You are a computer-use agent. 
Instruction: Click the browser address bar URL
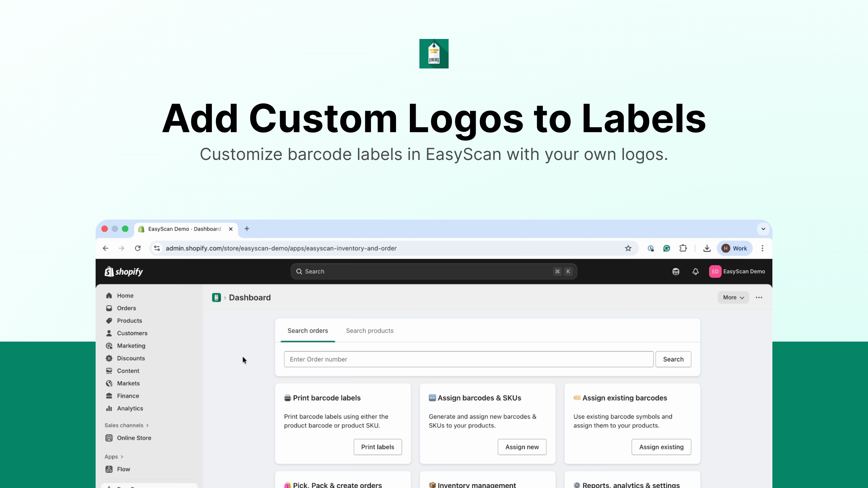pos(281,248)
